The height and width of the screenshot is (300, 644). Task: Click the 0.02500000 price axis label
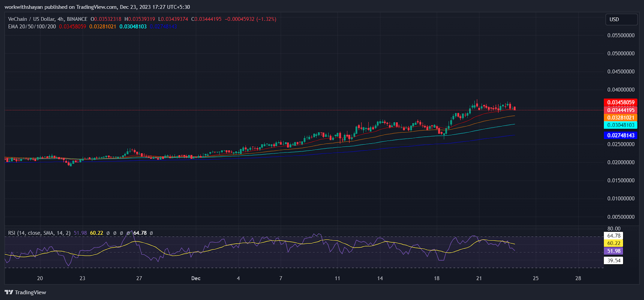[621, 144]
